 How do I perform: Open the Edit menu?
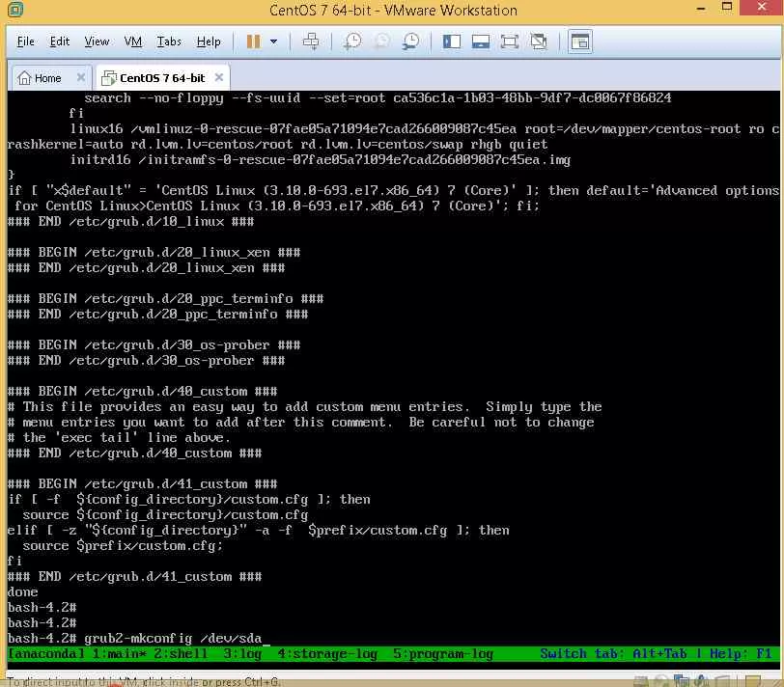click(60, 41)
